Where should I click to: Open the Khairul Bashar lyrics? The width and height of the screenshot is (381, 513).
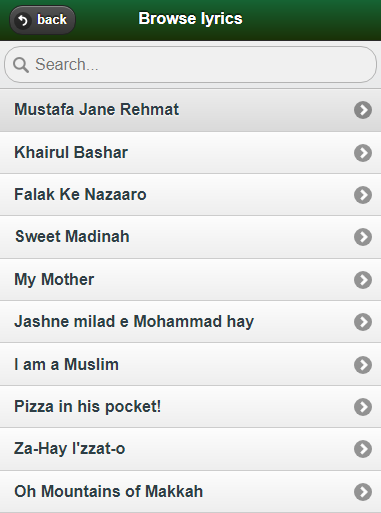point(190,153)
